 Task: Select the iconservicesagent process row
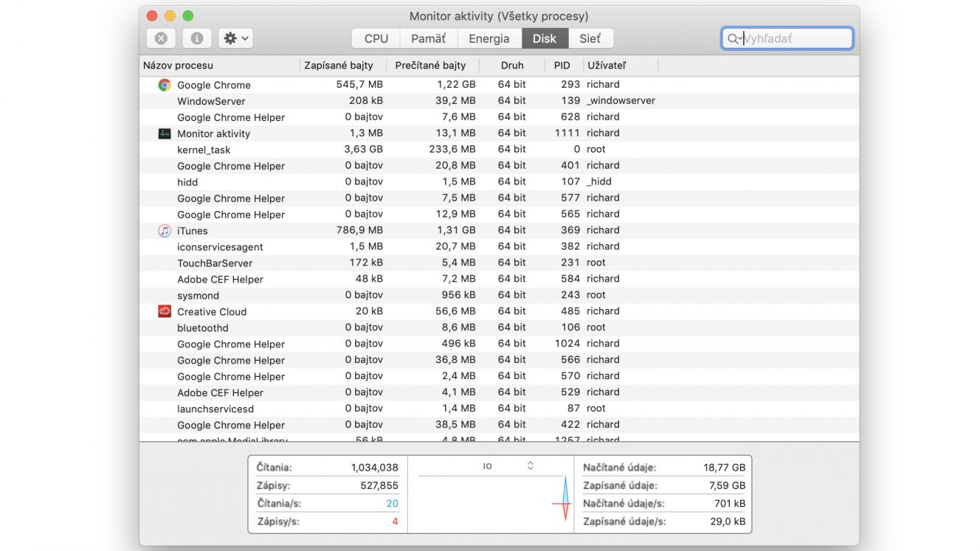pyautogui.click(x=499, y=247)
